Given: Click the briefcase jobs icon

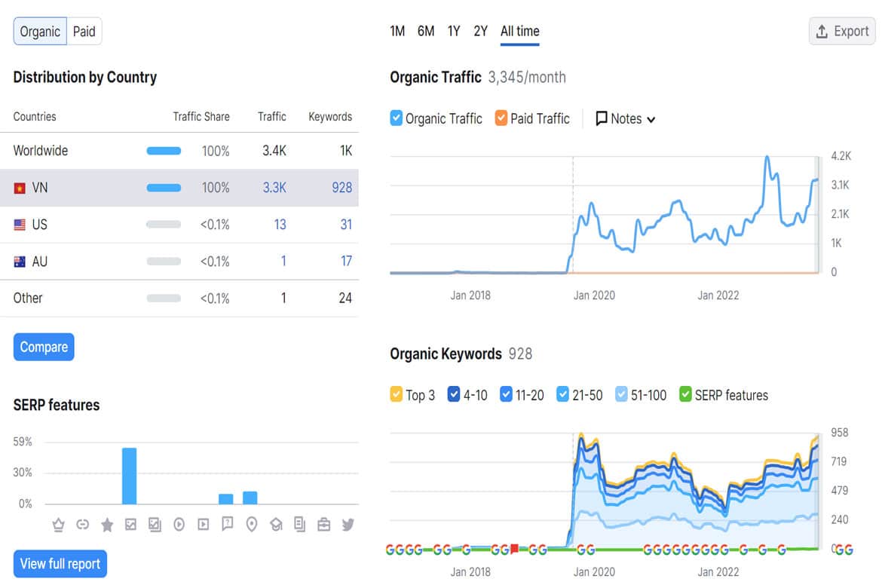Looking at the screenshot, I should 324,525.
